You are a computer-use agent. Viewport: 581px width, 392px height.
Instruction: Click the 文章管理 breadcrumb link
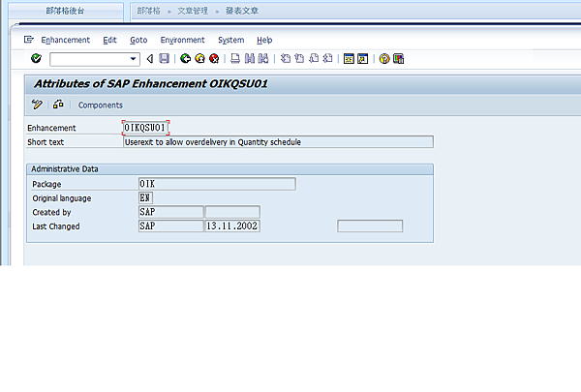click(193, 11)
